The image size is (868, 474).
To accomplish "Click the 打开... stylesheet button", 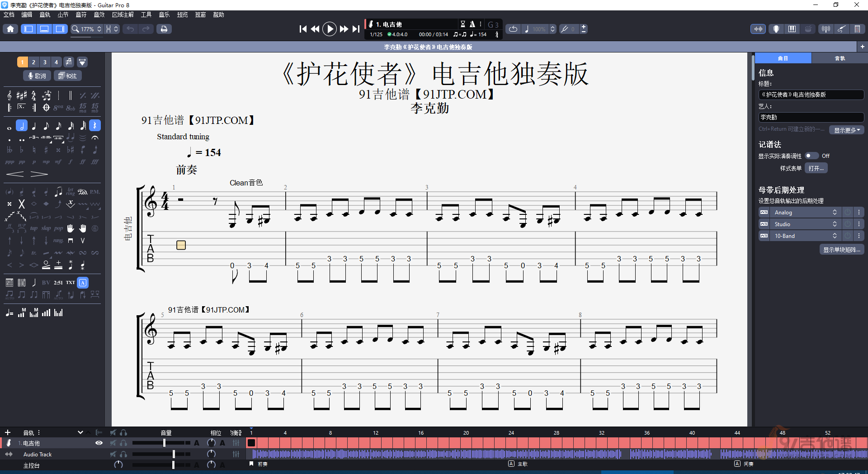I will point(816,168).
